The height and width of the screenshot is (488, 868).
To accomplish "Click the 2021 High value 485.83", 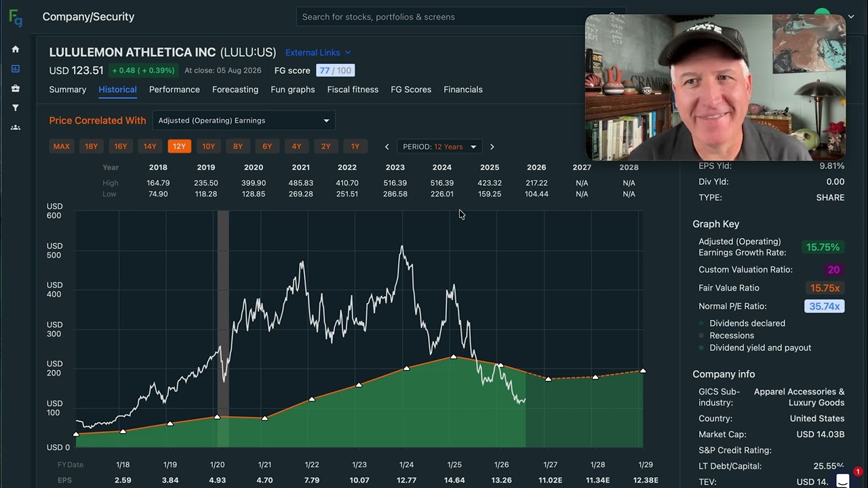I will coord(301,183).
